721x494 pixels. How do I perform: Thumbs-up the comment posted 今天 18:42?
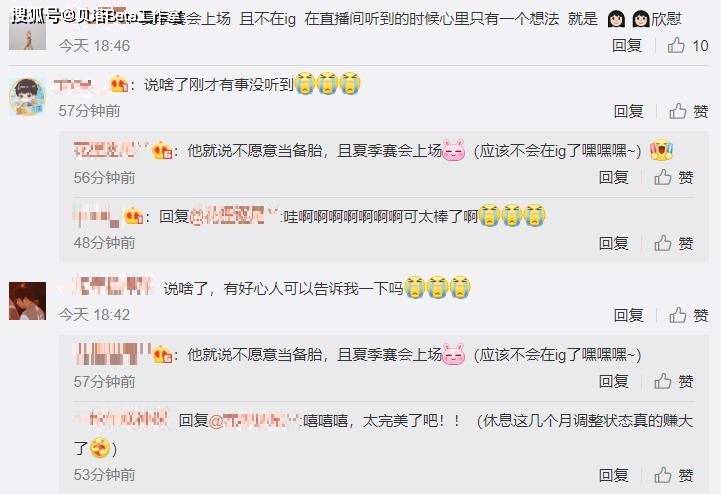[688, 315]
